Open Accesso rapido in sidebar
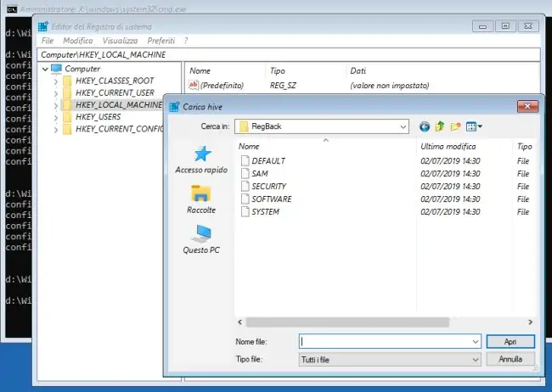Screen dimensions: 552x392 (200, 159)
